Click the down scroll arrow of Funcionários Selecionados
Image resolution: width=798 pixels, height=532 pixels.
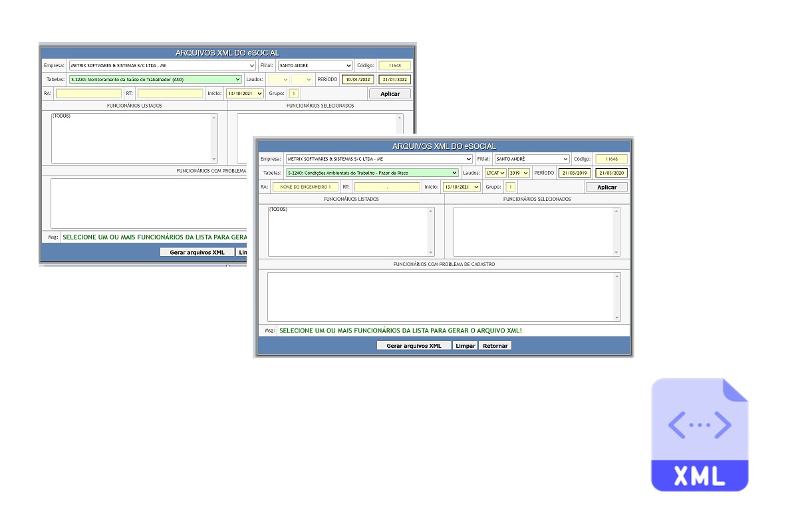point(616,252)
